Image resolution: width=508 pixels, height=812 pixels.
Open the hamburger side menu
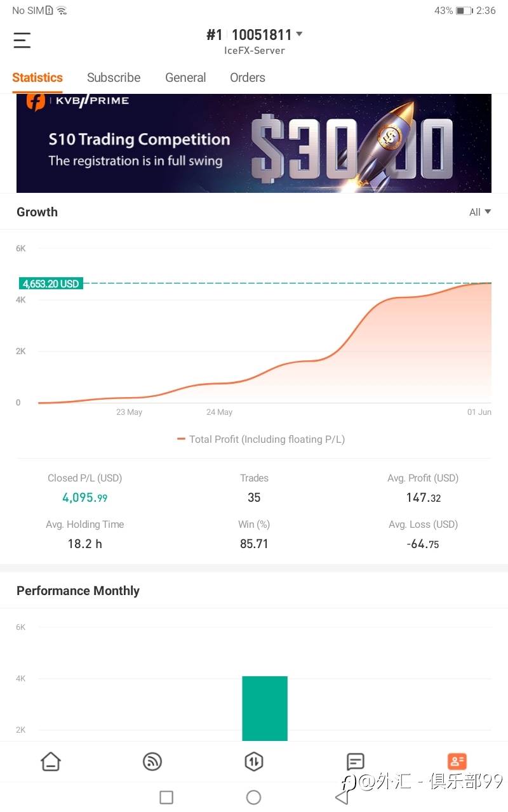point(22,41)
